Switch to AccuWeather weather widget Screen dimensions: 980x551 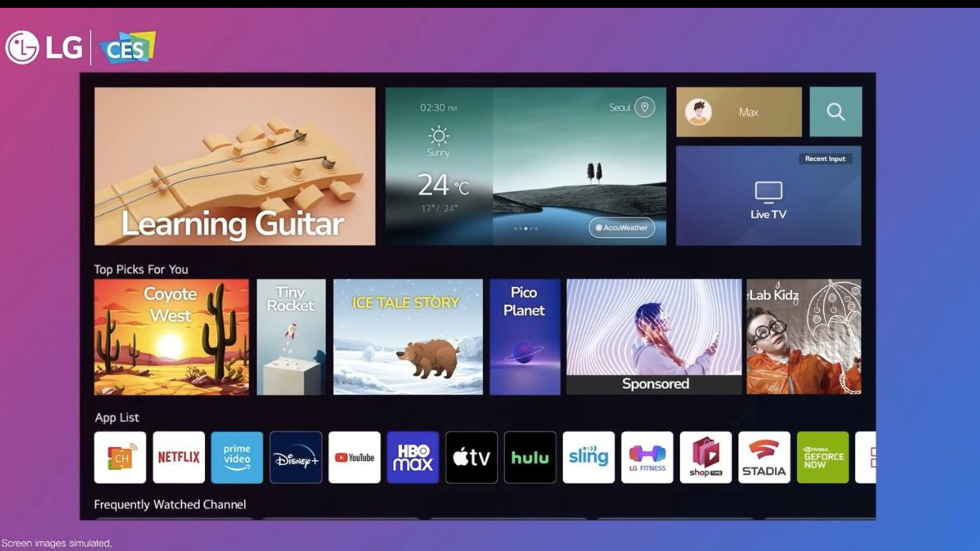[x=620, y=228]
